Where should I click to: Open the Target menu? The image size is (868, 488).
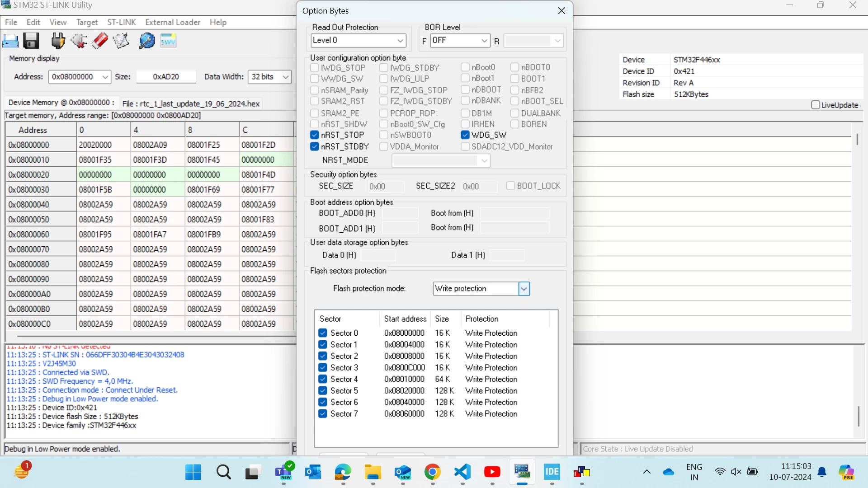[87, 22]
